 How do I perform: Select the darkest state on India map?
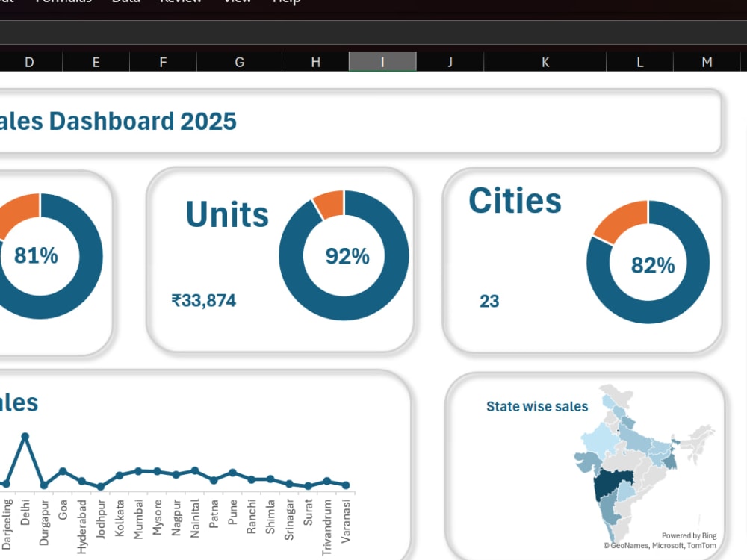tap(613, 483)
